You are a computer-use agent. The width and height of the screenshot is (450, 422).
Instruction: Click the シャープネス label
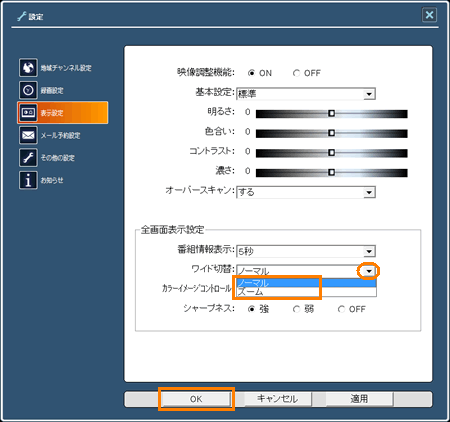(x=209, y=309)
